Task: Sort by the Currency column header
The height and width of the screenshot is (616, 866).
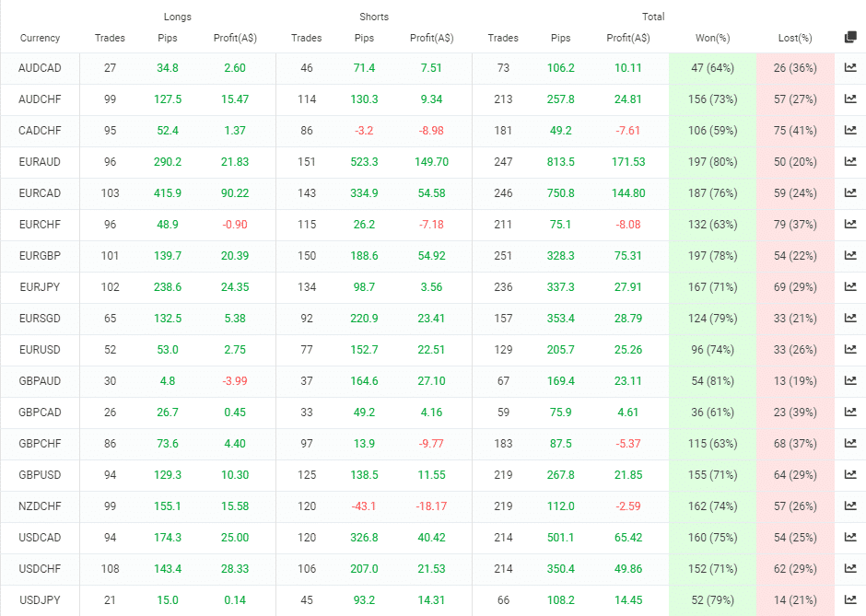Action: point(40,38)
